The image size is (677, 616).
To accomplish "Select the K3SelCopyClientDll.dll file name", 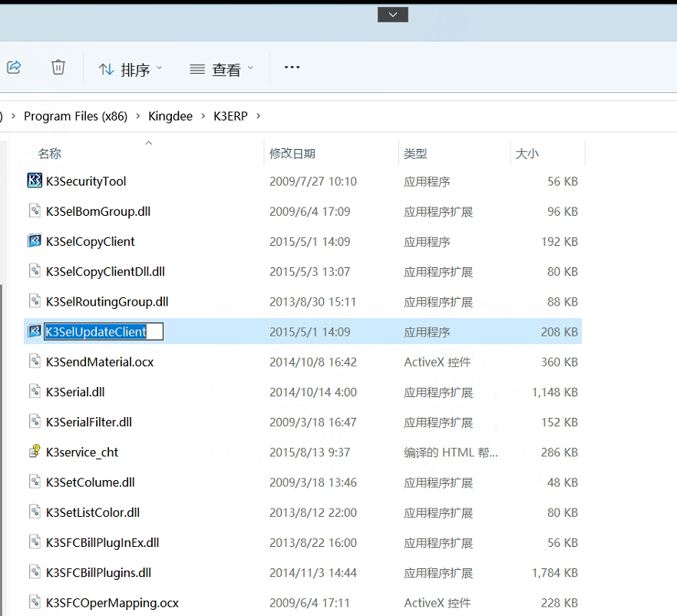I will tap(106, 272).
